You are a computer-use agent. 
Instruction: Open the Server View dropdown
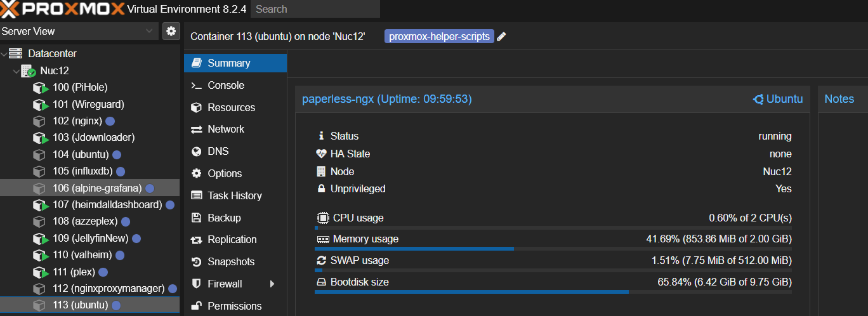pyautogui.click(x=79, y=31)
